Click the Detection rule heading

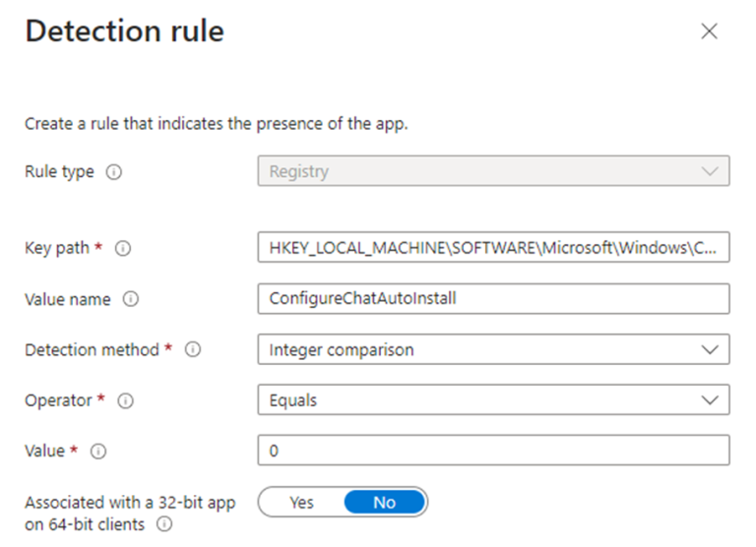[124, 31]
